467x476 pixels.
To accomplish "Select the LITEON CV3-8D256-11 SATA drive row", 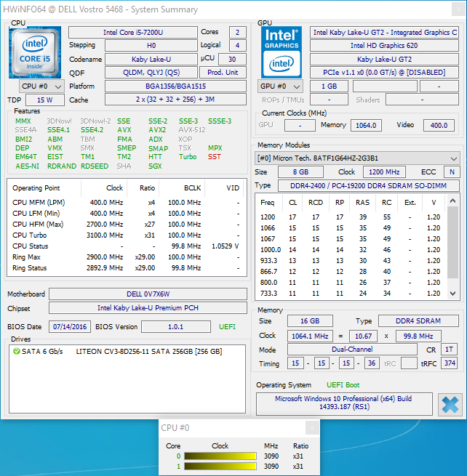I will pos(127,351).
